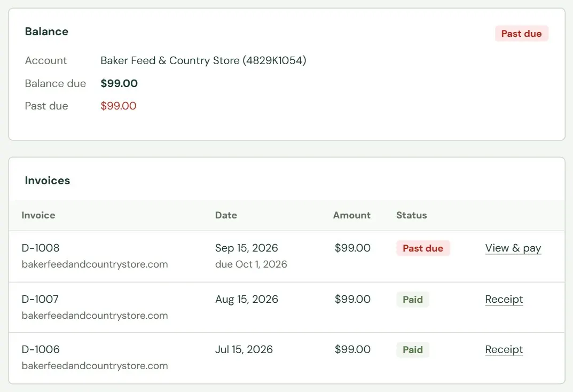Image resolution: width=573 pixels, height=392 pixels.
Task: Select invoice number D-1006
Action: tap(41, 350)
